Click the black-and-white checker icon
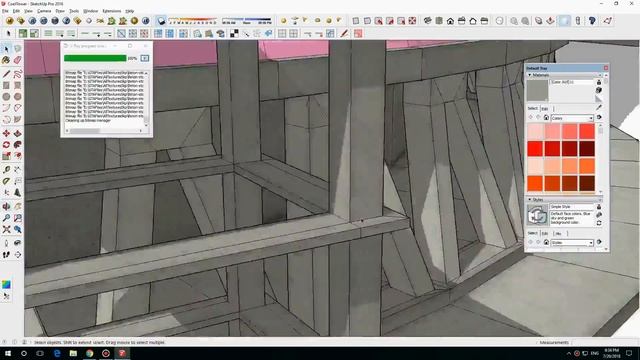640x360 pixels. click(234, 33)
